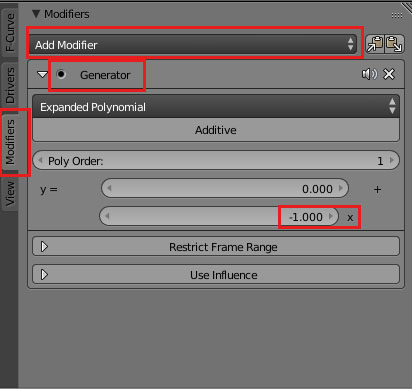Toggle the Additive option
Image resolution: width=412 pixels, height=389 pixels.
click(x=216, y=130)
